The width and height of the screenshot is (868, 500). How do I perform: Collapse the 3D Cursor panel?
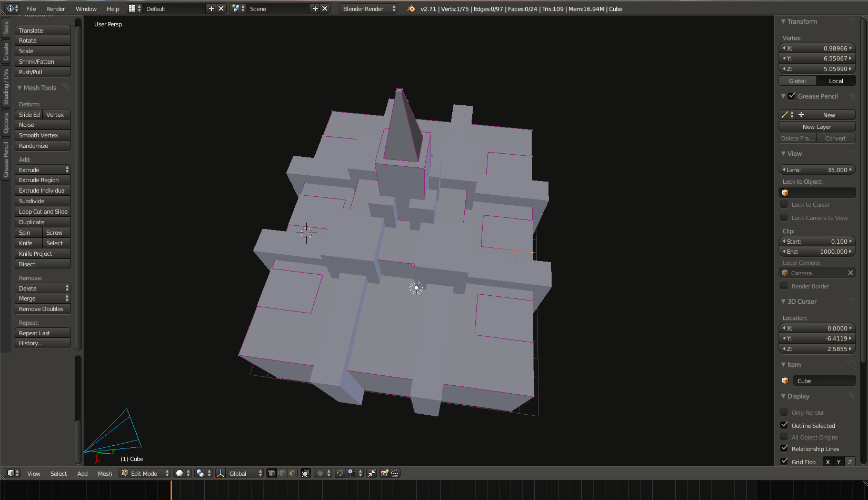coord(802,302)
